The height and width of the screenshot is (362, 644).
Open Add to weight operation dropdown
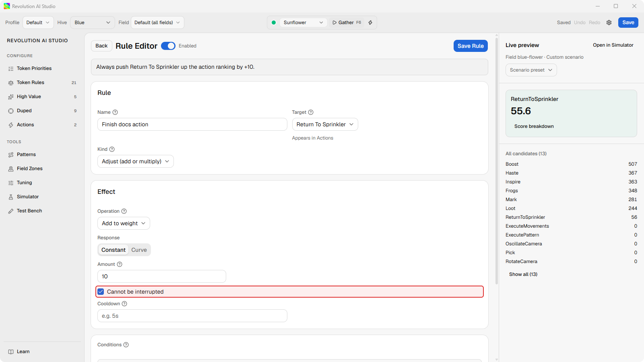pyautogui.click(x=124, y=223)
